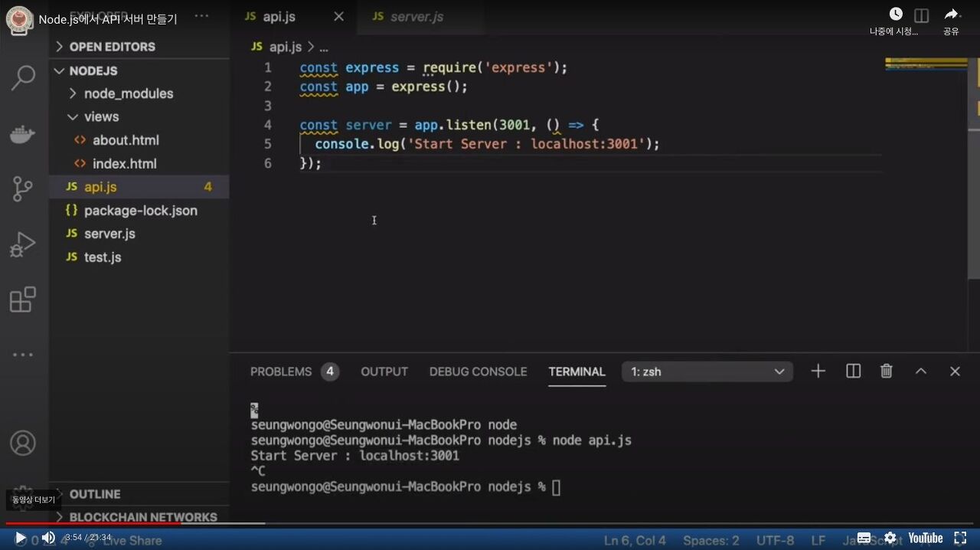Screen dimensions: 980x550
Task: Click code line 5 console.log
Action: [x=487, y=144]
